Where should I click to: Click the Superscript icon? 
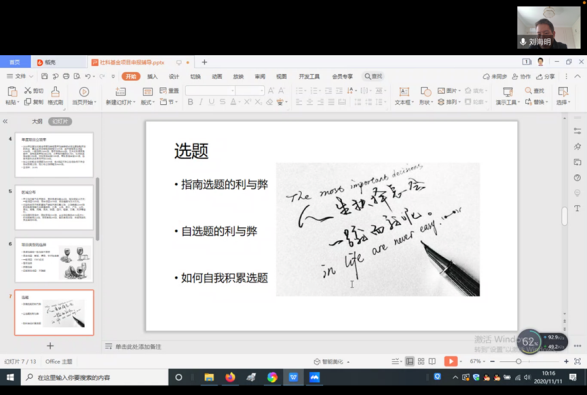(x=247, y=102)
